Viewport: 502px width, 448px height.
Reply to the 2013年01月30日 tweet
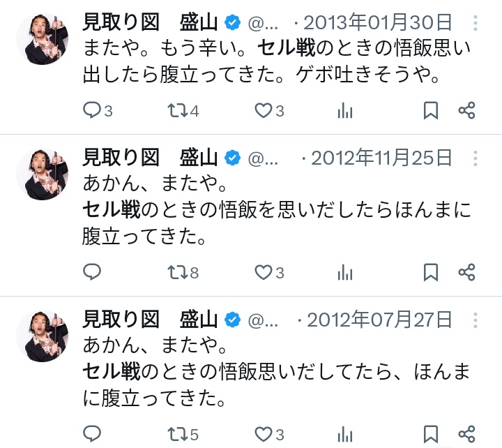point(92,110)
